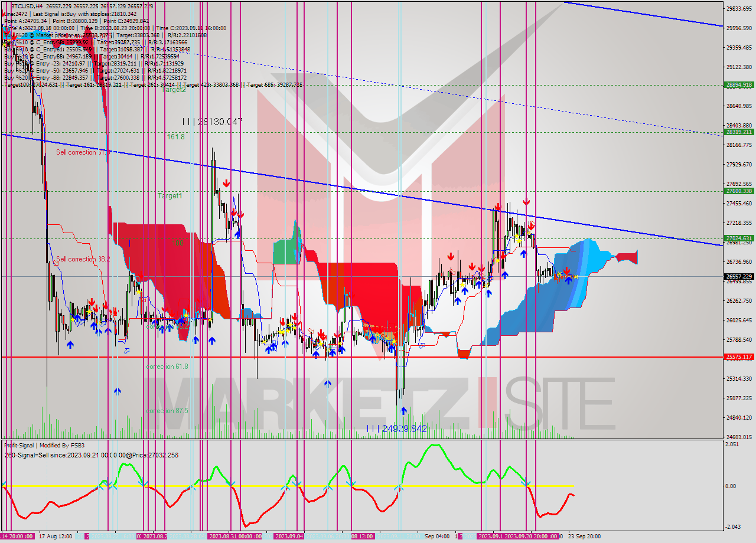756x543 pixels.
Task: Click the green '161.8' Fibonacci label
Action: (176, 136)
